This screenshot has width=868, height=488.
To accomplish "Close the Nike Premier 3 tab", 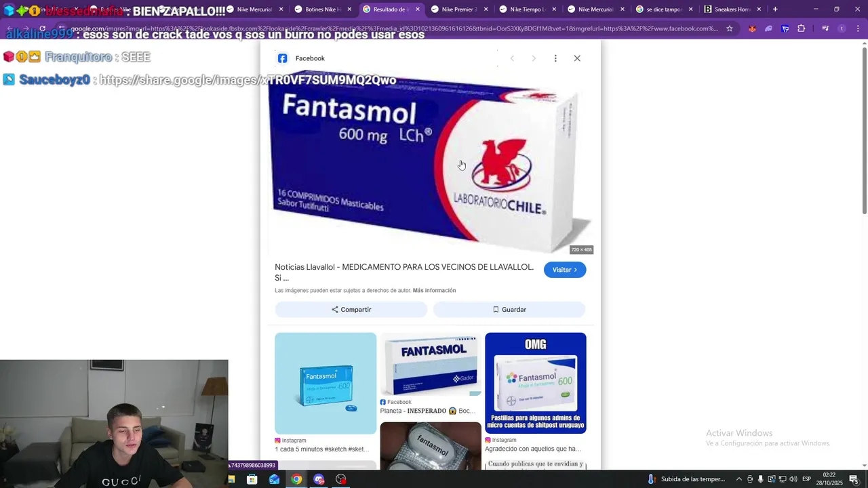I will (x=486, y=9).
